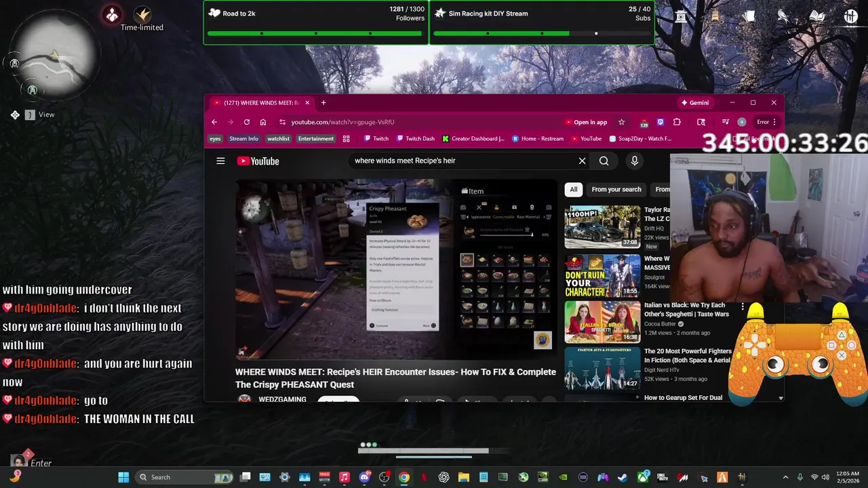868x488 pixels.
Task: Open the Home - Restream bookmark
Action: [x=538, y=139]
